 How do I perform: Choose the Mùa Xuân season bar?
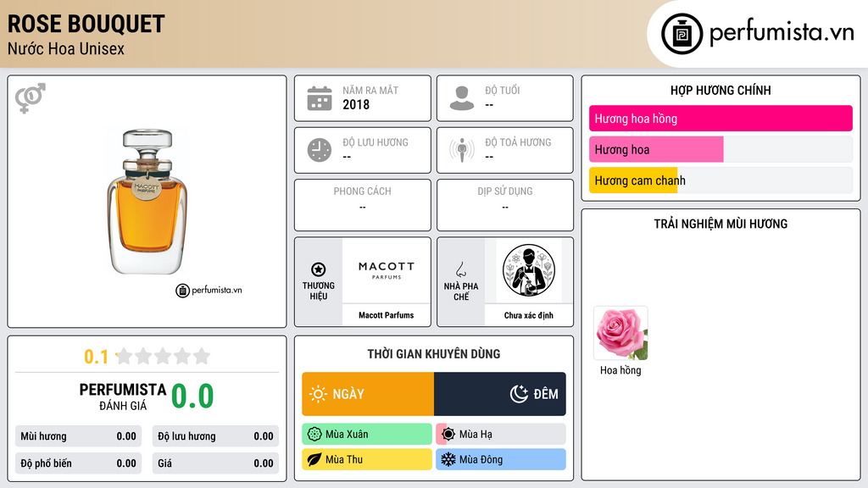click(367, 435)
